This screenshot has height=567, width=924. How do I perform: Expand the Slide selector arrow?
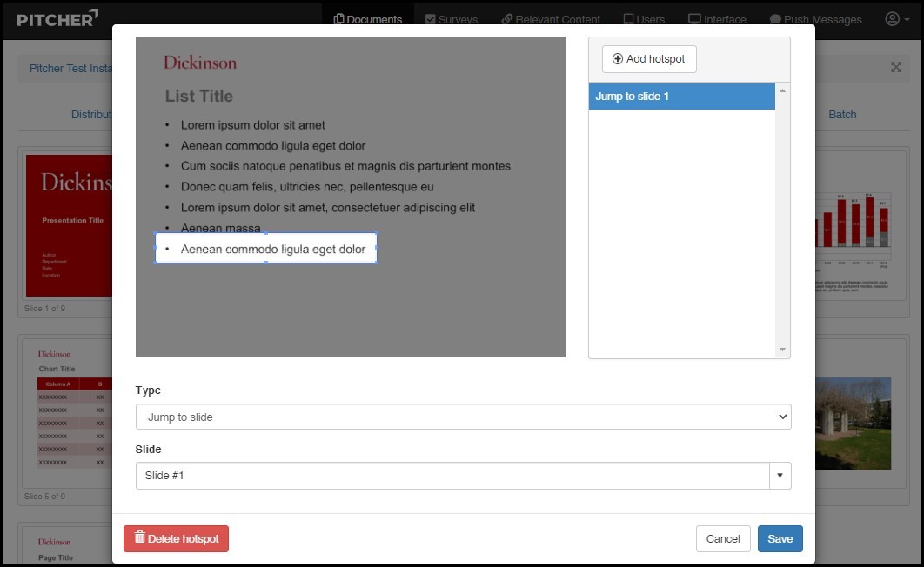pos(780,476)
